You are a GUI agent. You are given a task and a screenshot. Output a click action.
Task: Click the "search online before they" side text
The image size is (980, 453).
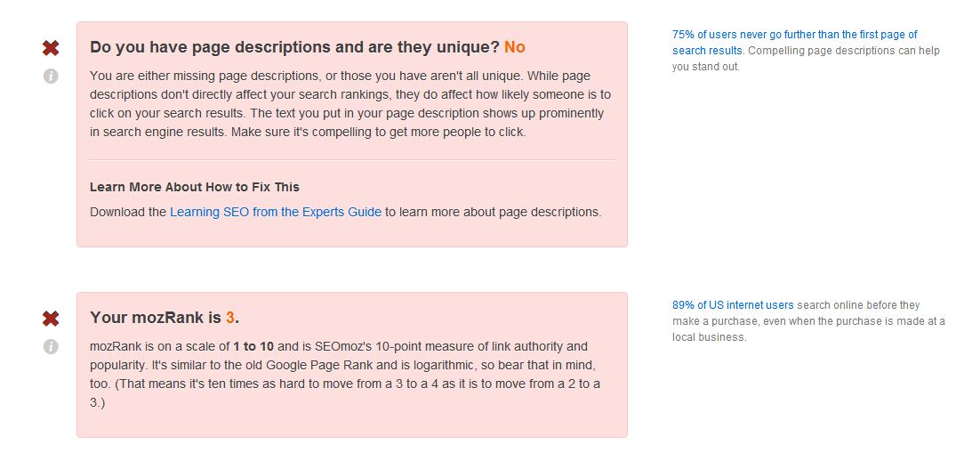[x=858, y=305]
